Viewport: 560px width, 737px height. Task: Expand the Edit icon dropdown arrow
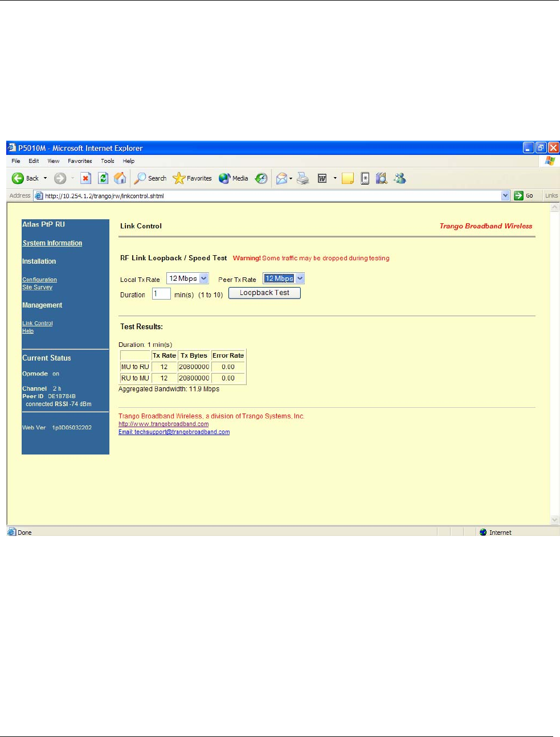point(335,178)
